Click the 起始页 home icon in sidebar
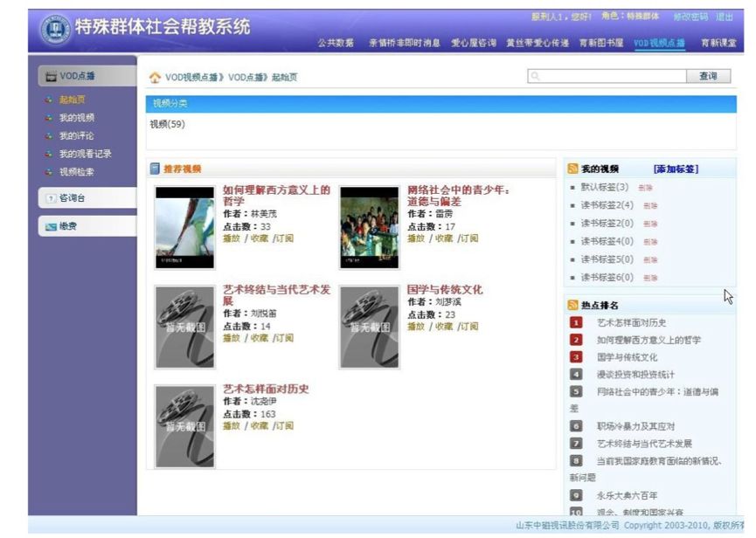 48,99
